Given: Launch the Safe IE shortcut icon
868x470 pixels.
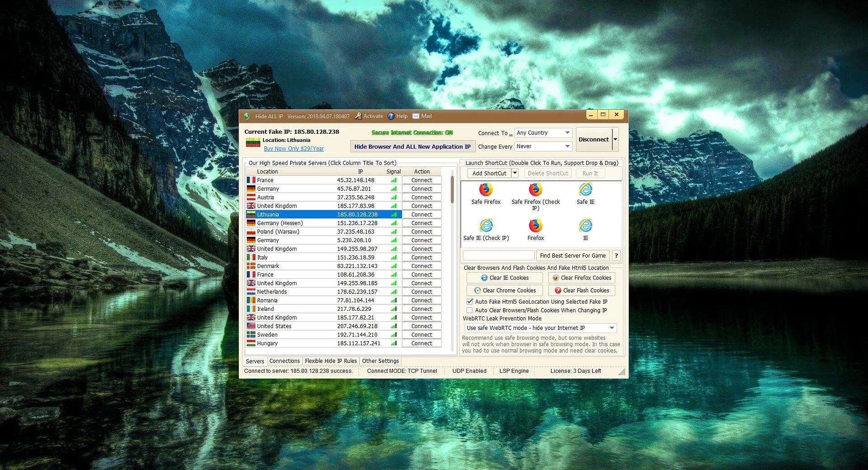Looking at the screenshot, I should tap(585, 189).
